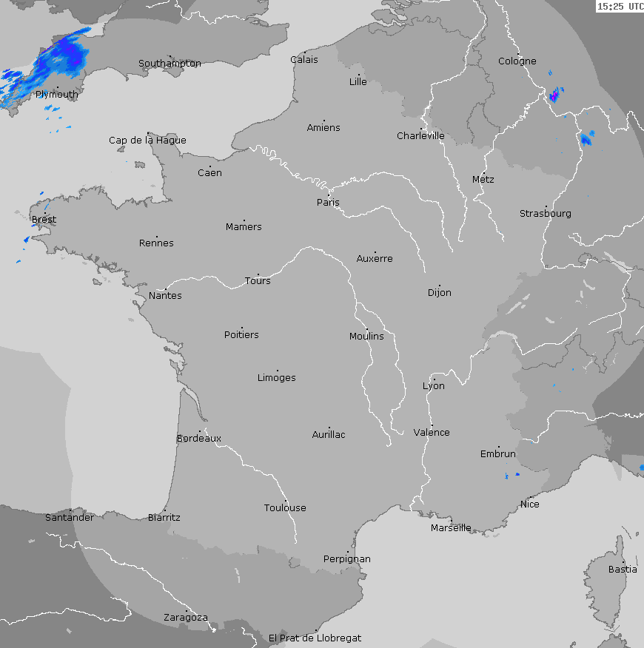Viewport: 644px width, 648px height.
Task: Select the Brest city label
Action: point(44,220)
